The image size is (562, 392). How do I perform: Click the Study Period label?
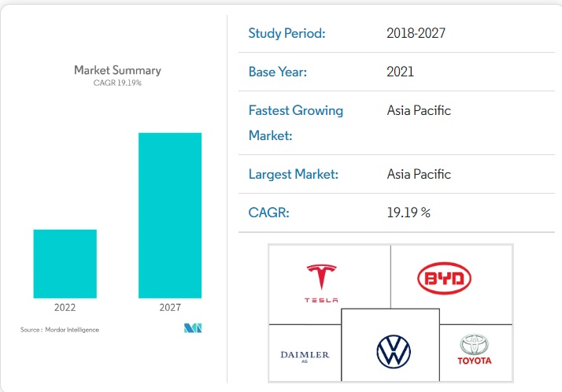pos(287,33)
